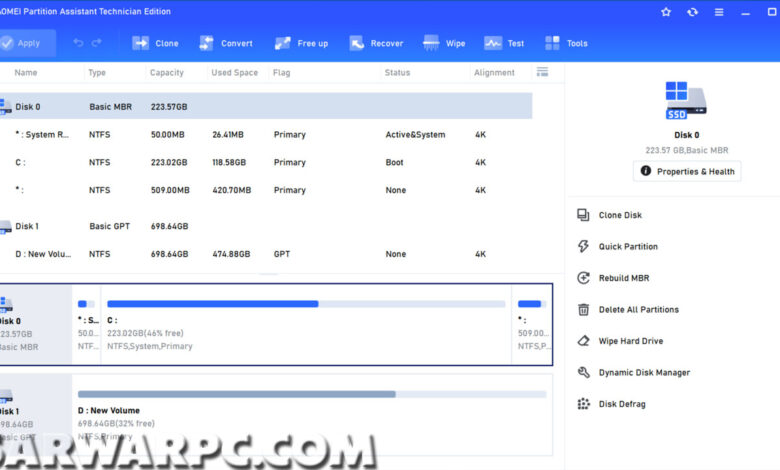Click the Disk 0 label in disk map
The image size is (780, 470).
tap(10, 321)
